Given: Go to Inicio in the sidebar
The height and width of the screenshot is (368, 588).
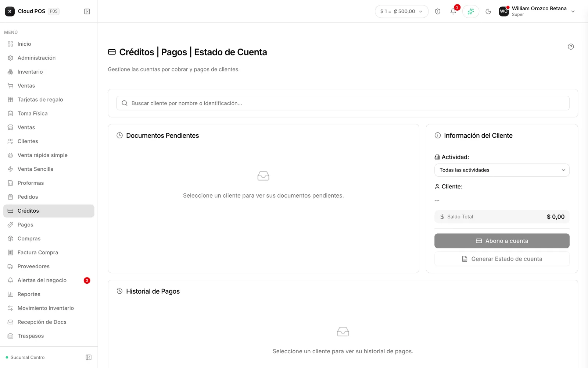Looking at the screenshot, I should click(x=49, y=44).
